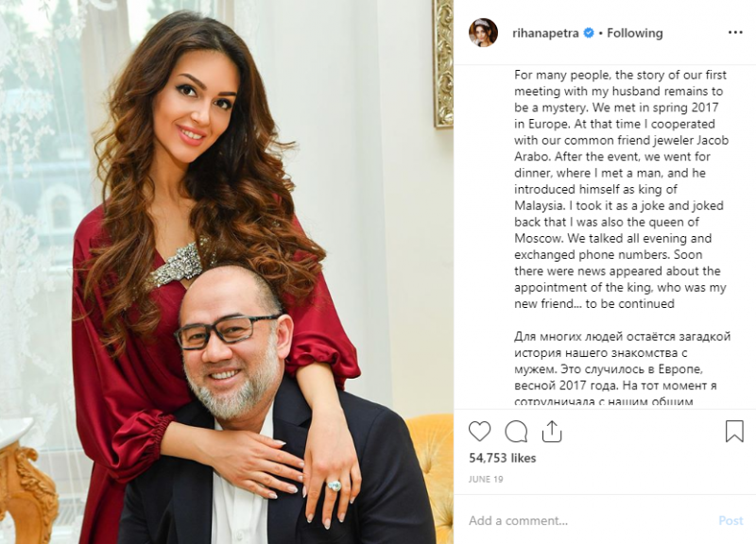The height and width of the screenshot is (544, 756).
Task: Click the Post comment button
Action: pos(730,520)
